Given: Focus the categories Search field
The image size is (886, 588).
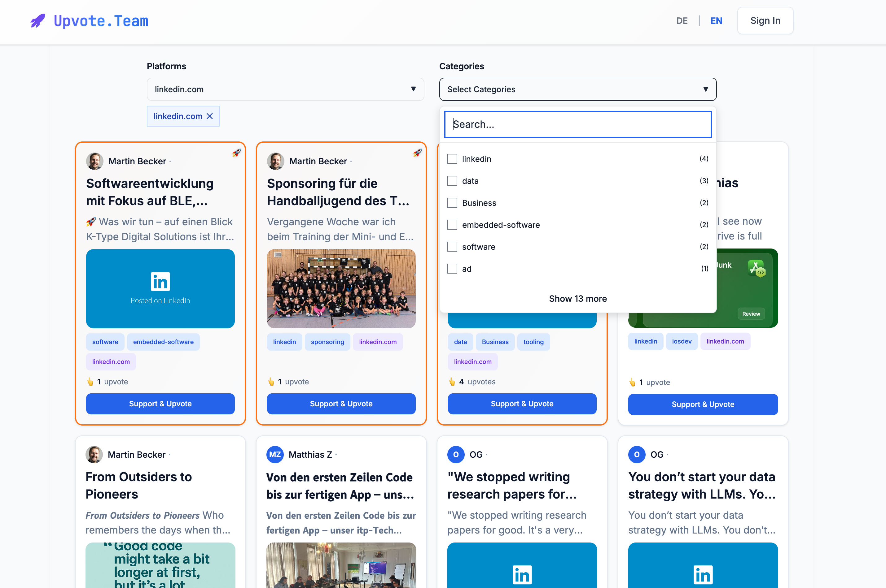Looking at the screenshot, I should click(x=577, y=124).
